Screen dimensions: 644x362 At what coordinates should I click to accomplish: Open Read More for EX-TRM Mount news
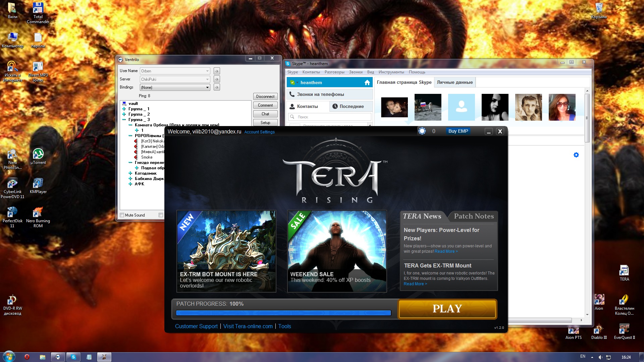tap(415, 284)
